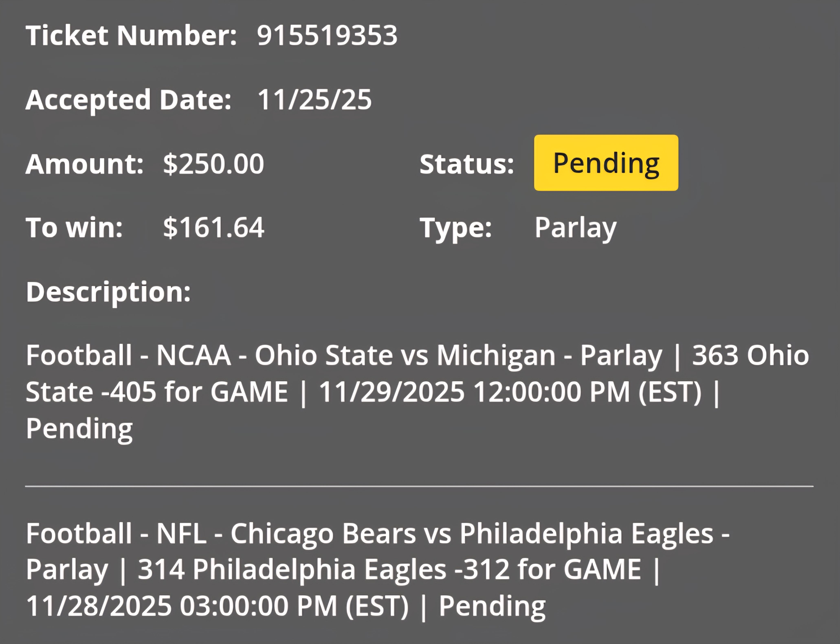Click the Ticket Number label
This screenshot has height=644, width=840.
click(131, 36)
